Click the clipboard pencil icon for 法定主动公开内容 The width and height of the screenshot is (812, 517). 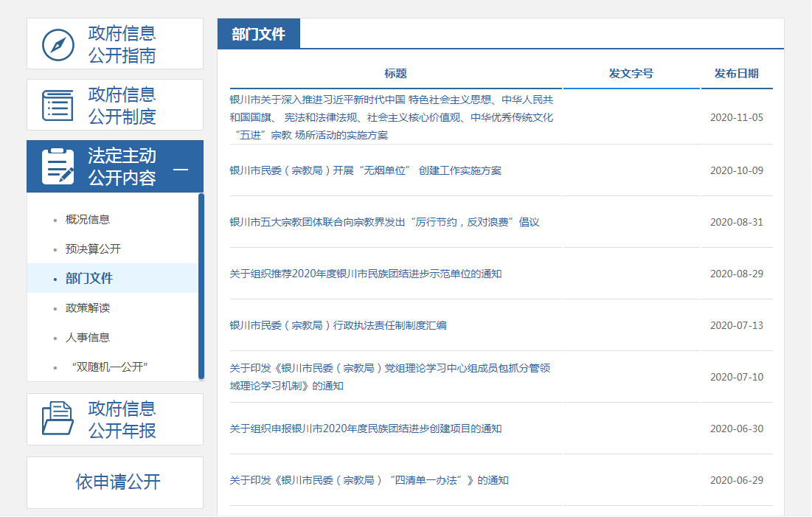coord(58,166)
